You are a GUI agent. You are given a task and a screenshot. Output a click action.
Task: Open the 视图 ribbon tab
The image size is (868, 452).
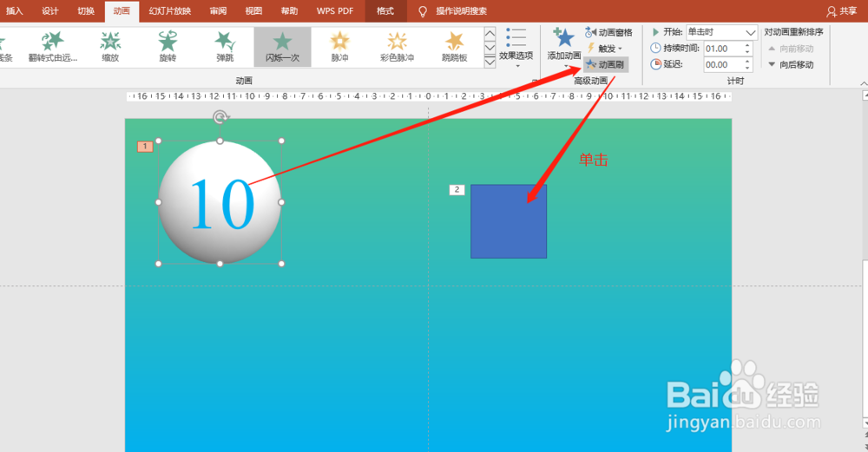pos(253,11)
